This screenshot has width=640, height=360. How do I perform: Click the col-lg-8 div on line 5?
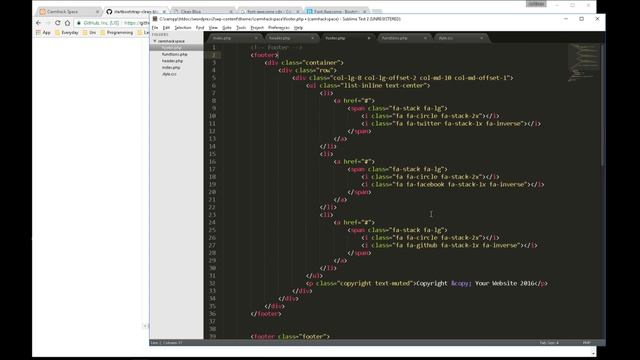click(402, 78)
